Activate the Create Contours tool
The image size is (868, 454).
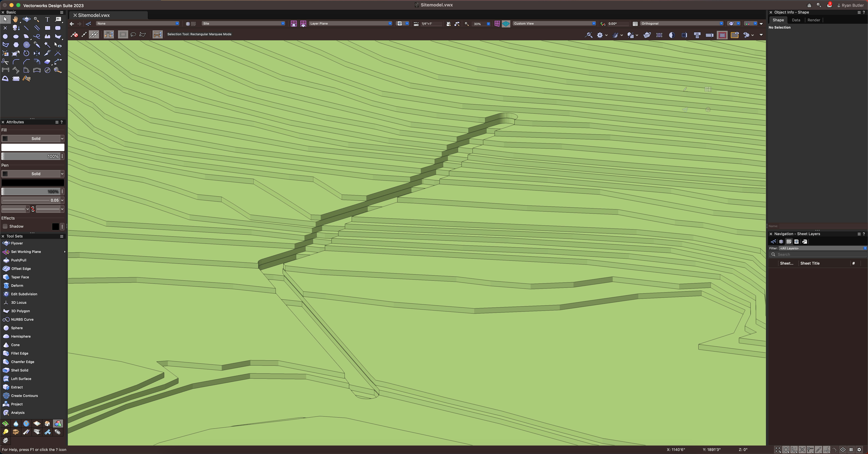coord(24,396)
